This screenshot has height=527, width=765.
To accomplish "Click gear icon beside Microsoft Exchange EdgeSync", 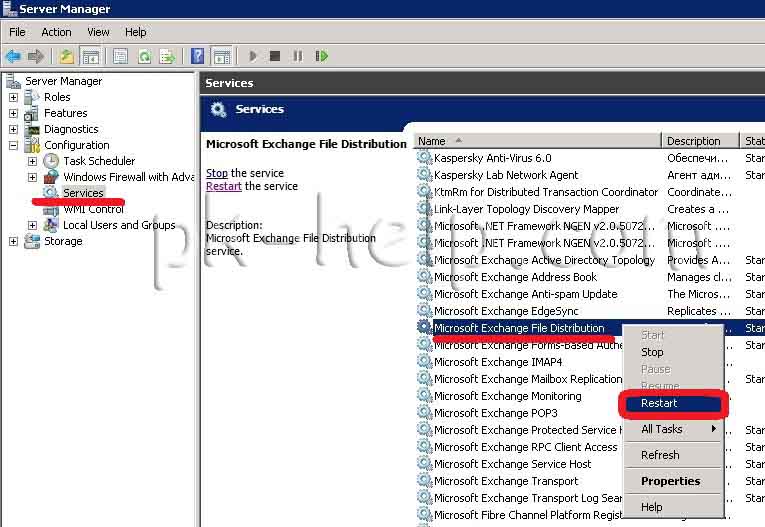I will click(424, 310).
